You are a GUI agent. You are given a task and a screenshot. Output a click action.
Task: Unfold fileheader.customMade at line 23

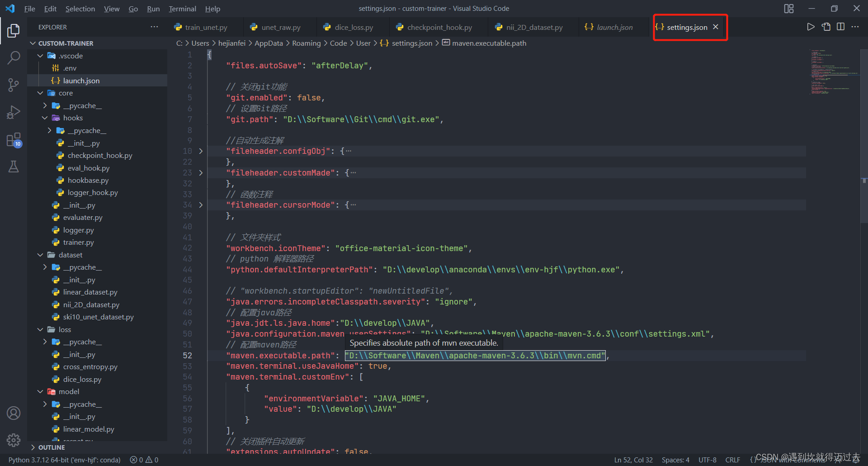(201, 173)
